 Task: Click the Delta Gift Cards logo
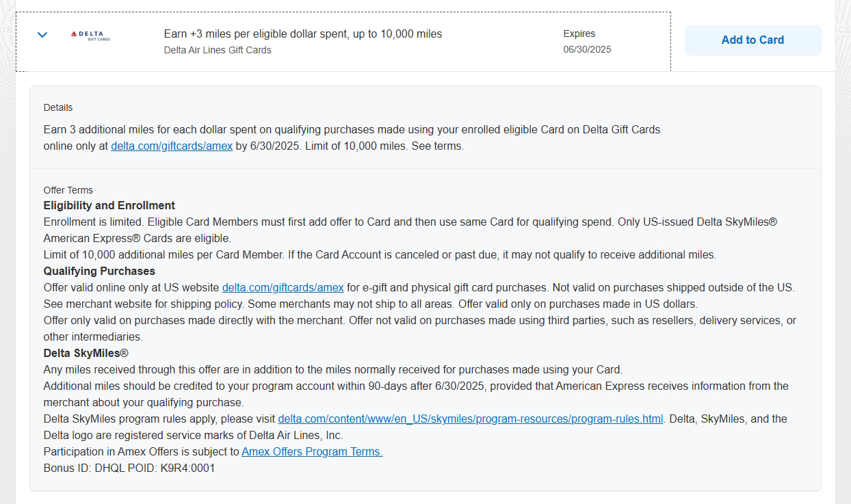[90, 36]
